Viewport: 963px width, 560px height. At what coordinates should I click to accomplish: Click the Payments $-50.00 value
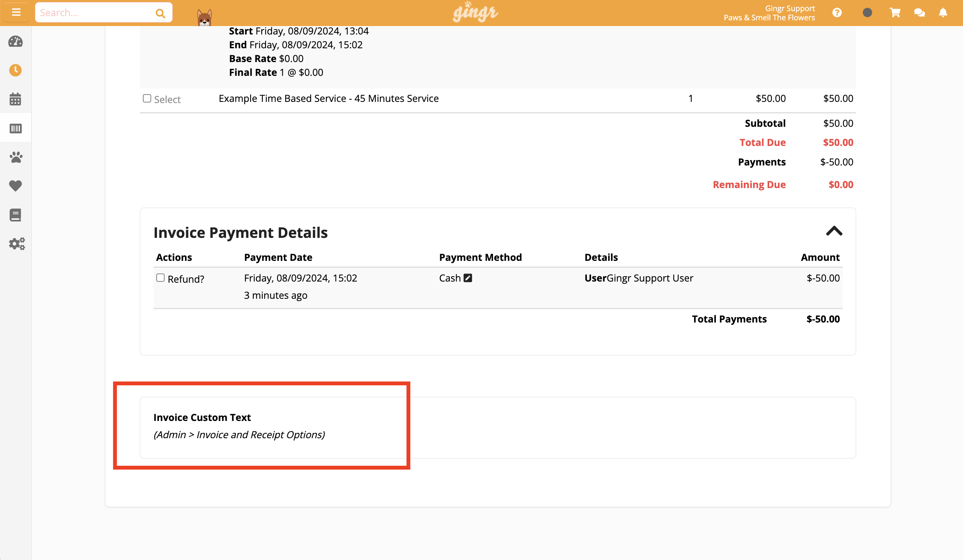pyautogui.click(x=837, y=162)
